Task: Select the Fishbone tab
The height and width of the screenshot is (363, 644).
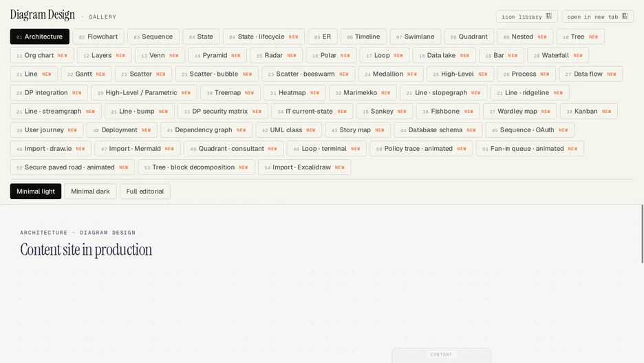Action: pos(448,112)
